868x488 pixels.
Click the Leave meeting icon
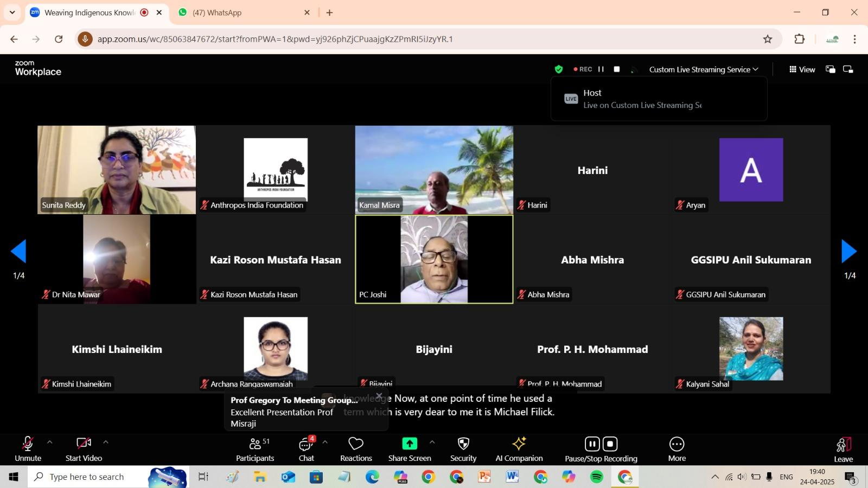(843, 446)
